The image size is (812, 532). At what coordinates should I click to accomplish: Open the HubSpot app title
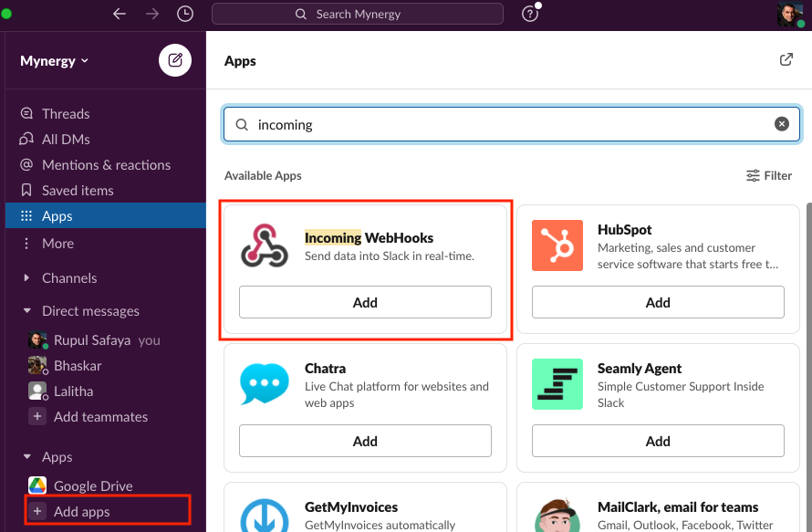click(x=625, y=229)
